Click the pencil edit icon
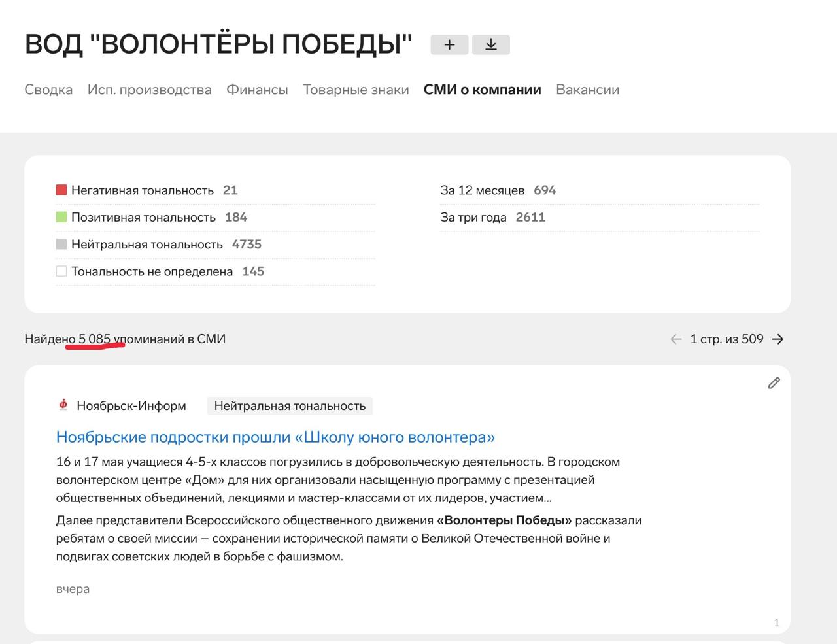This screenshot has height=644, width=837. 774,383
